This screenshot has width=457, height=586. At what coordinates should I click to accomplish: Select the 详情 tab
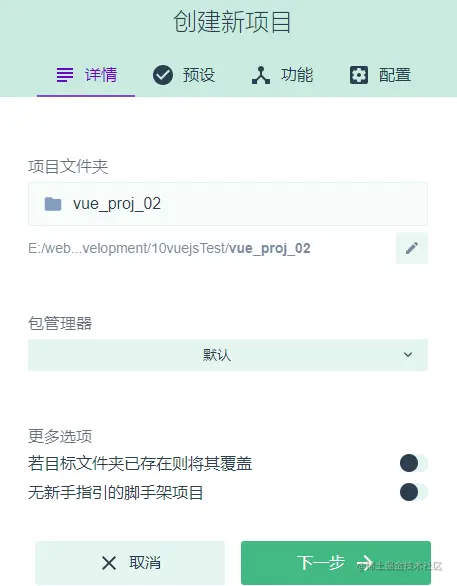[86, 75]
